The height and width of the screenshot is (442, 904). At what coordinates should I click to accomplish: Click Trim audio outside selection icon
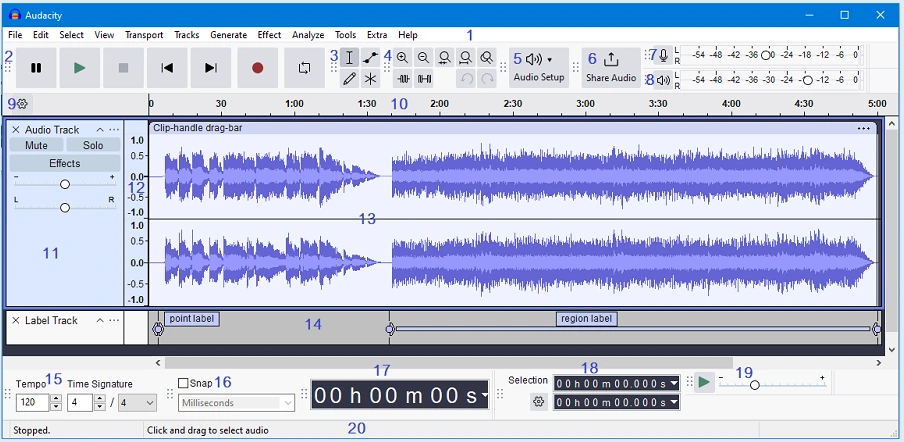tap(403, 79)
